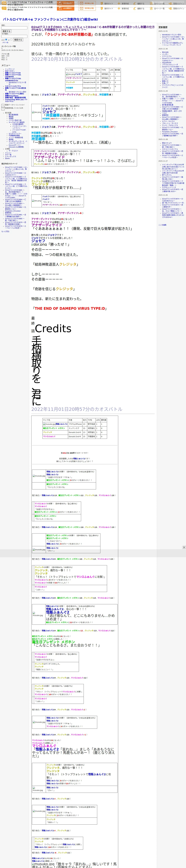Open the 代理編集依頼板 link
Image resolution: width=186 pixels, height=868 pixels.
(x=14, y=136)
